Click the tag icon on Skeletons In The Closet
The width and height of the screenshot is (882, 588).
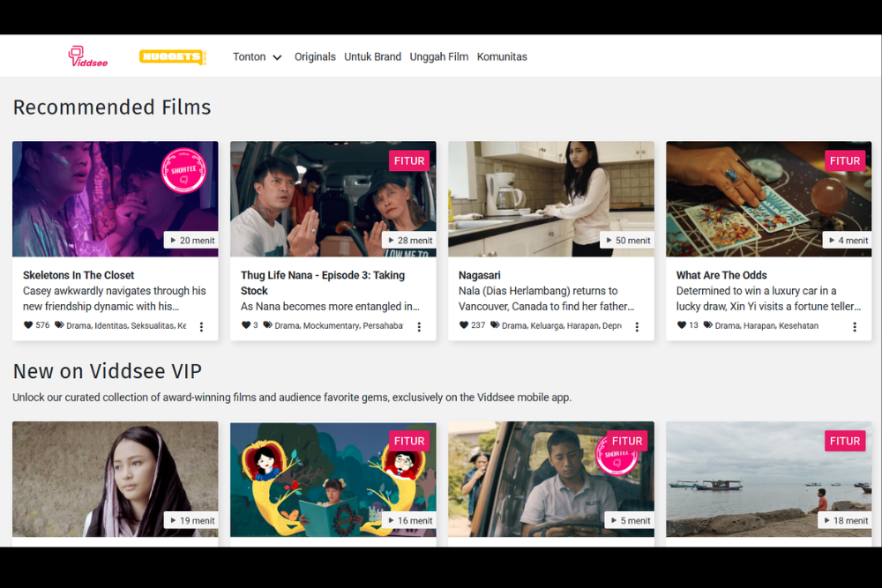point(59,325)
